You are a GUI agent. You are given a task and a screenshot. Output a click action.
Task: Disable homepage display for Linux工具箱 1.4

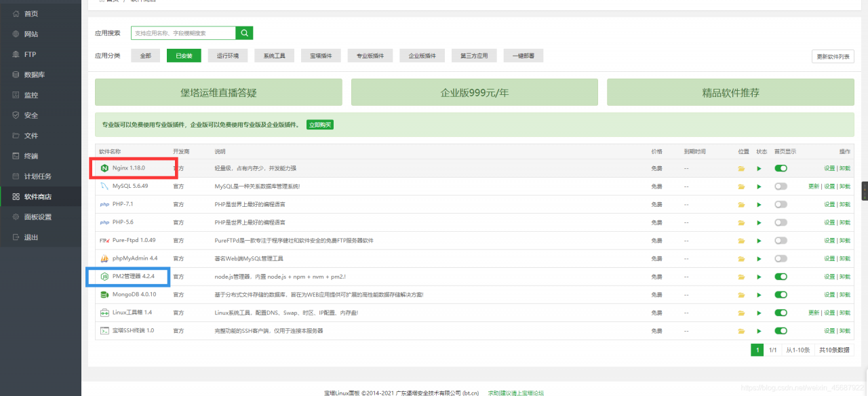pos(781,313)
